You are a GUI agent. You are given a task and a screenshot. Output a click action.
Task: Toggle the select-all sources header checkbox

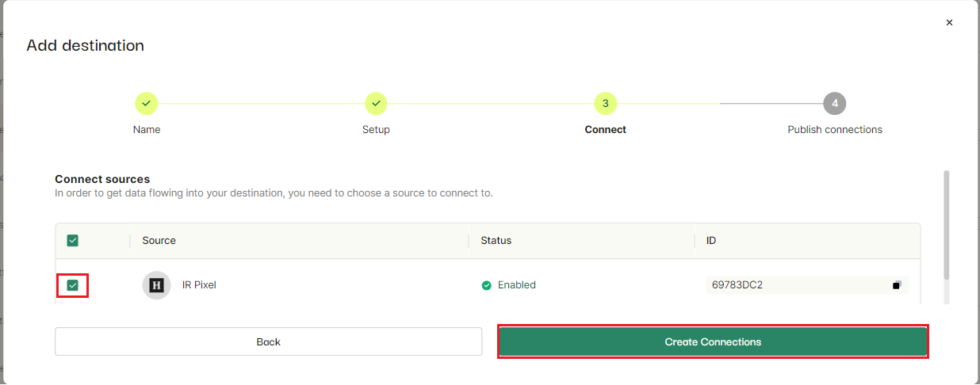[x=73, y=241]
